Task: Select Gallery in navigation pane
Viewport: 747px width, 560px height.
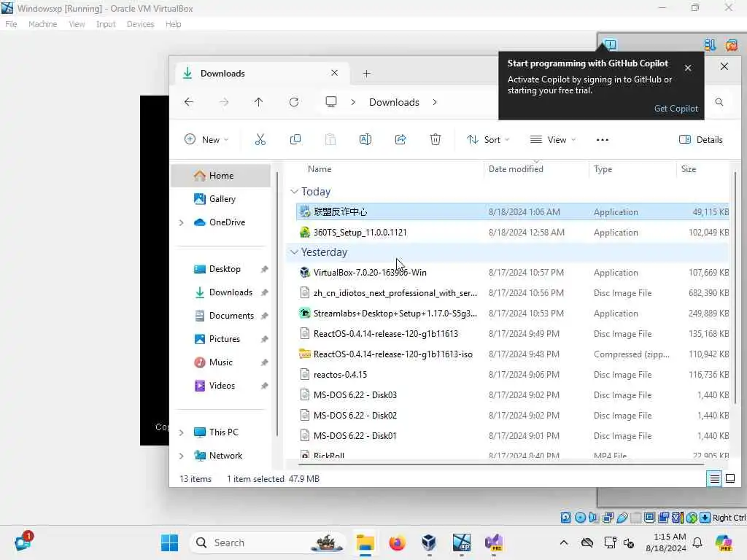Action: click(x=221, y=199)
